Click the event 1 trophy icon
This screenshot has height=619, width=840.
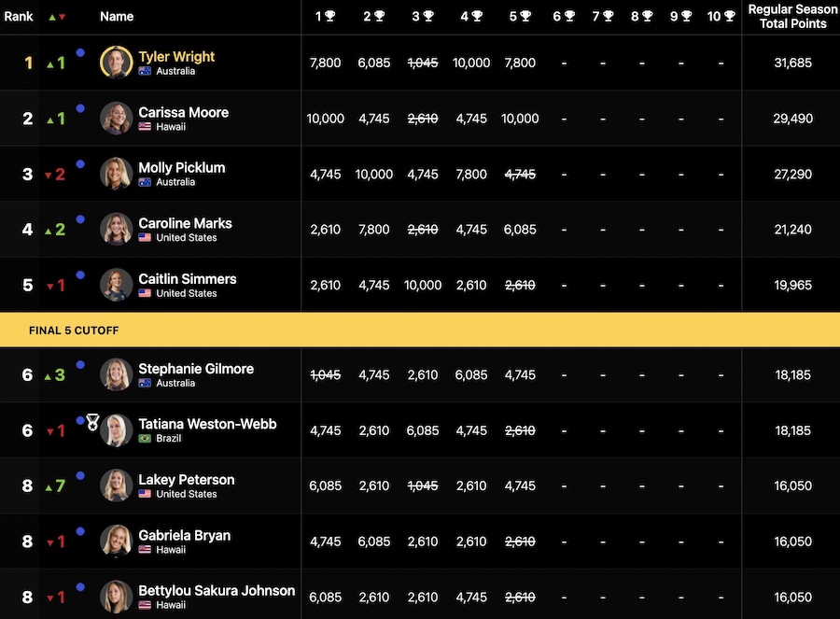coord(330,16)
